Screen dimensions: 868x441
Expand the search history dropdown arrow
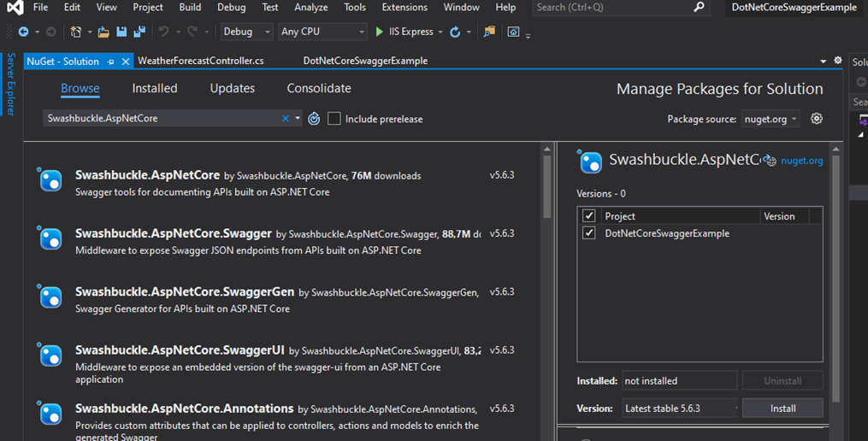[x=298, y=119]
